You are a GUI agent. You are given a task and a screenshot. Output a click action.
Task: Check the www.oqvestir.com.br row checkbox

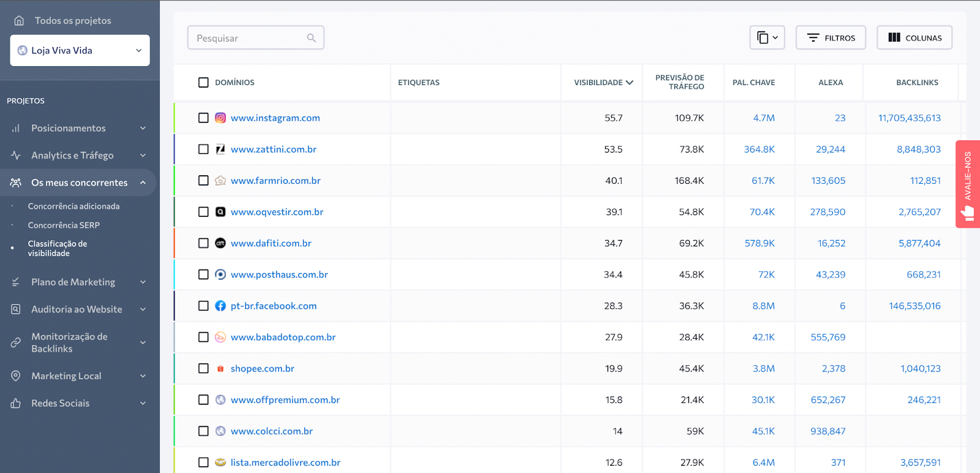203,211
